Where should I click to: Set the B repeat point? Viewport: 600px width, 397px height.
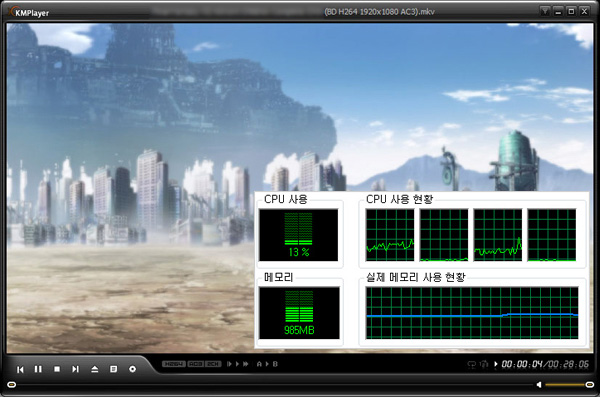pyautogui.click(x=275, y=364)
